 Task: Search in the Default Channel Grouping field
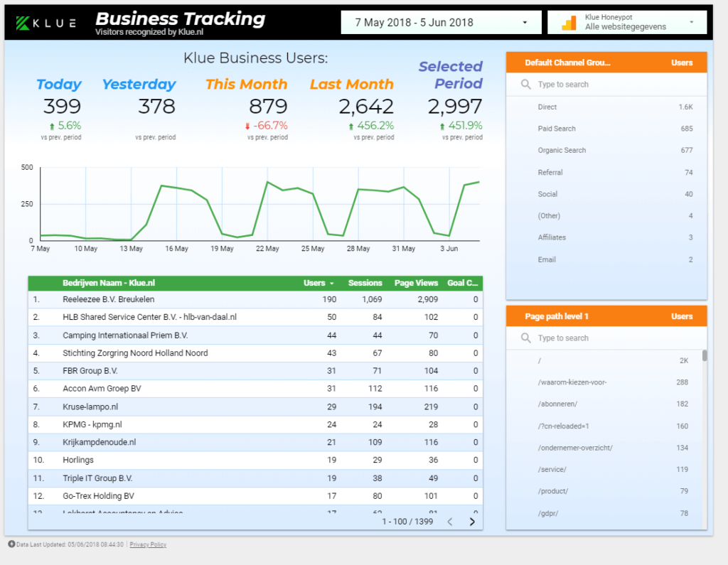[x=606, y=84]
